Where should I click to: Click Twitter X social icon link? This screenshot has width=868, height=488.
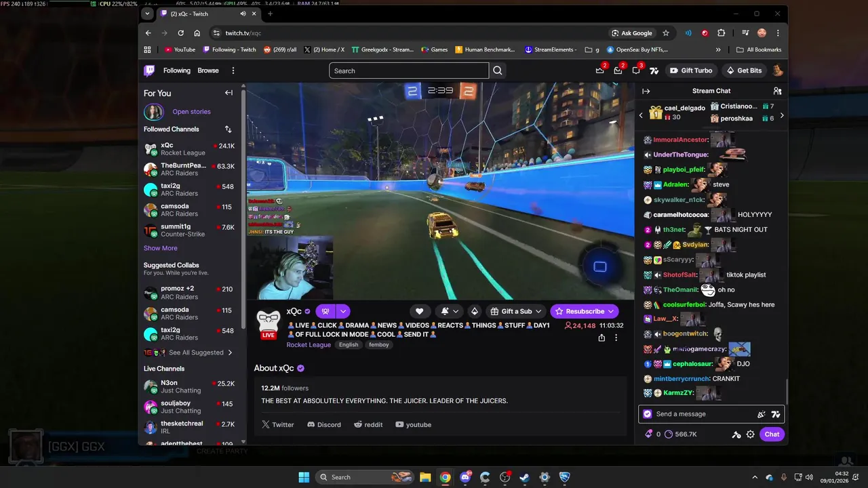click(266, 425)
